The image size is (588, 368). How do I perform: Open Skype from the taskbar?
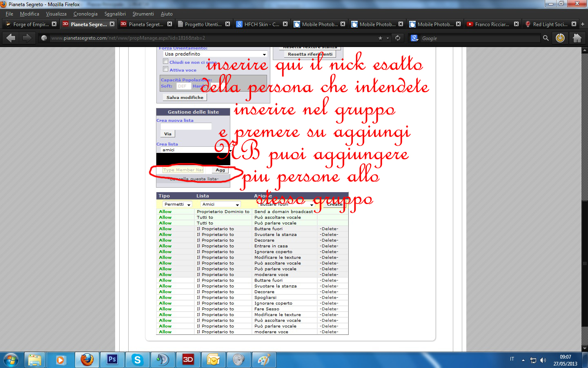coord(137,360)
